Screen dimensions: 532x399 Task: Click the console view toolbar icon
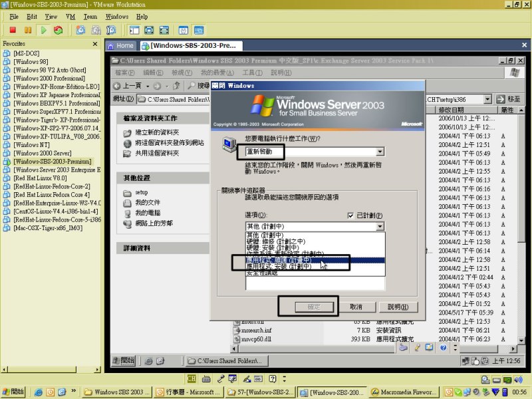(199, 30)
